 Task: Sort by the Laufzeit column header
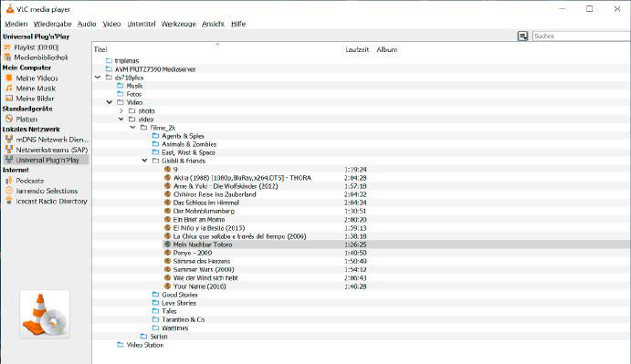pos(357,49)
